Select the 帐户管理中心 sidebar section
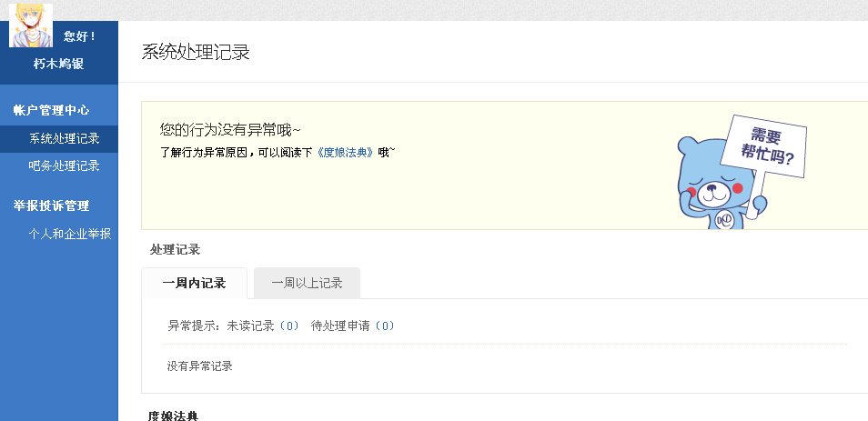868x421 pixels. coord(51,110)
